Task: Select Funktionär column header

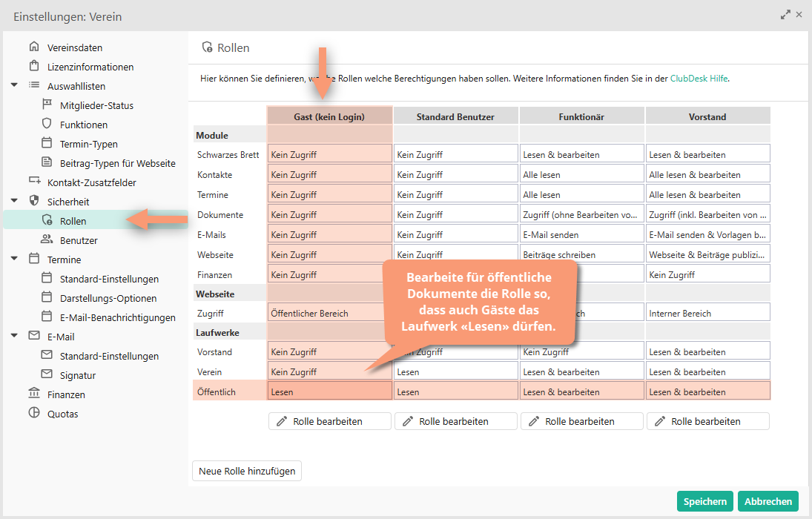Action: 581,116
